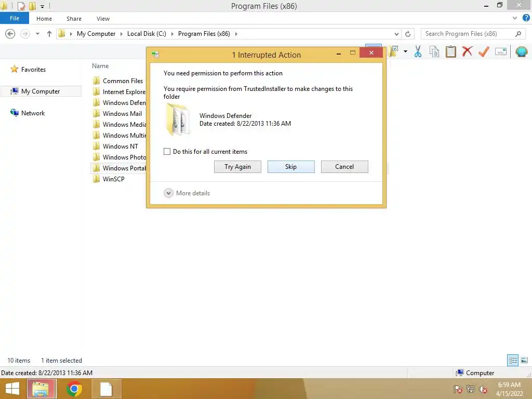
Task: Expand the arrow after My Computer breadcrumb
Action: (122, 34)
